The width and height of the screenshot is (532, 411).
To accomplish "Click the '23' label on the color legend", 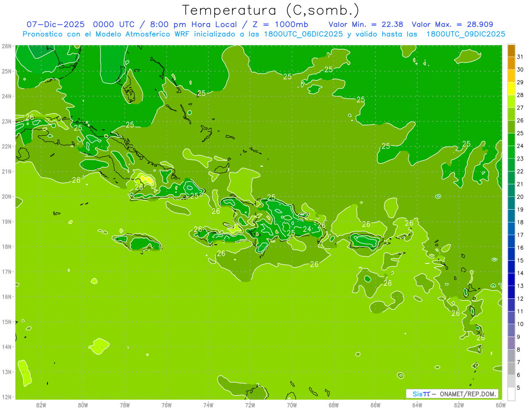I will [x=520, y=158].
